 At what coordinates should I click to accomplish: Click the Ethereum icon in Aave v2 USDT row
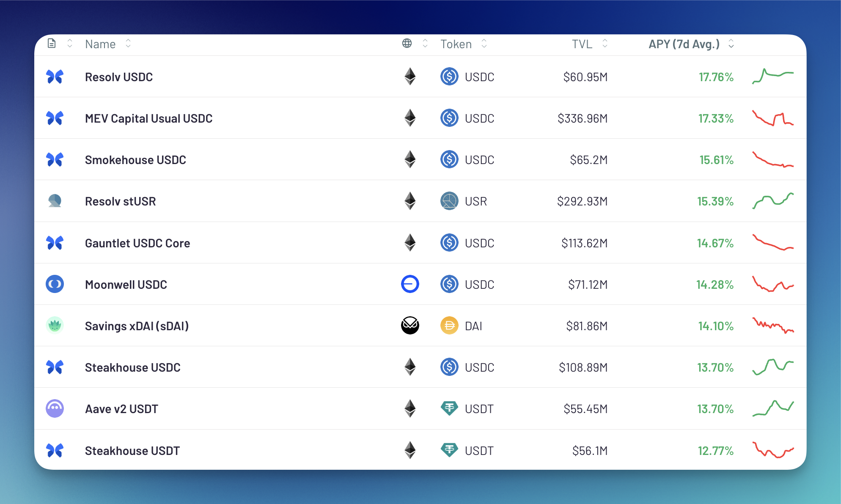coord(410,408)
